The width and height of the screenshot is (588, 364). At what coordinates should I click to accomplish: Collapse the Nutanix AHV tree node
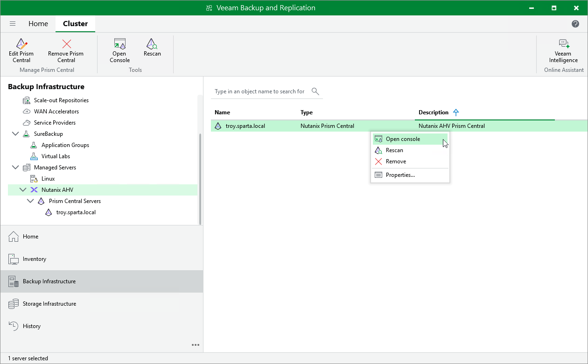point(23,190)
